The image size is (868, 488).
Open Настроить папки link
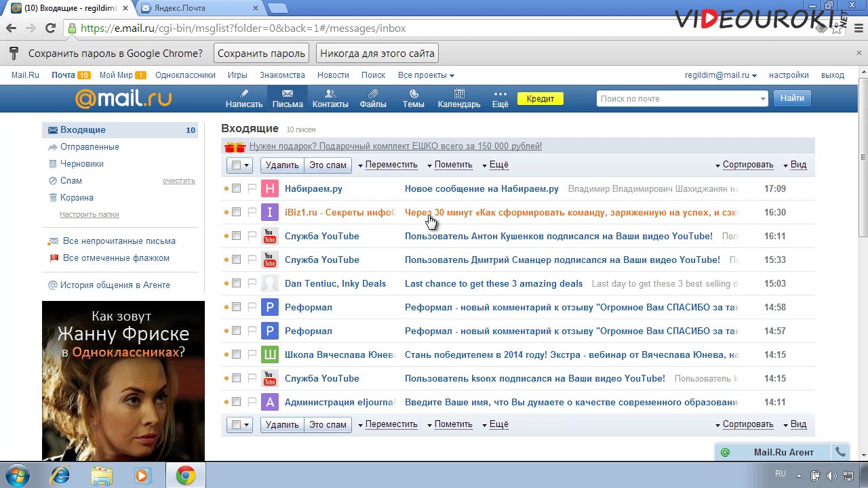tap(89, 214)
